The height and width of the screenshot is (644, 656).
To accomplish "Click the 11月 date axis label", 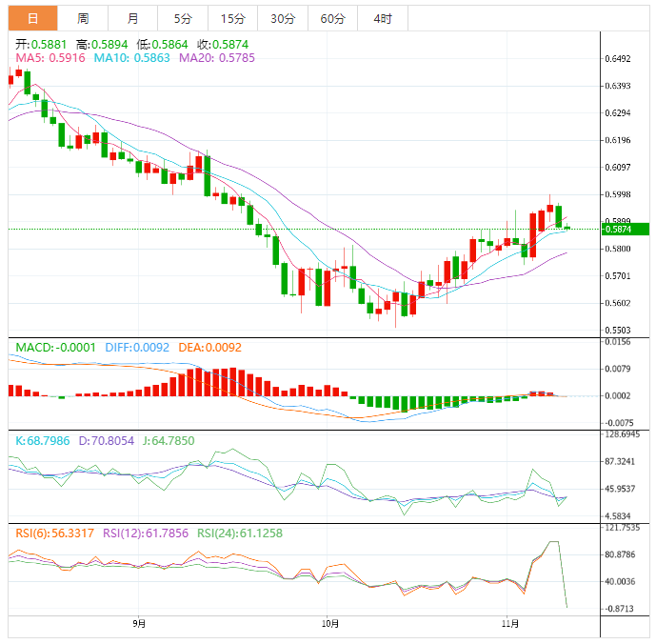I will pyautogui.click(x=510, y=623).
